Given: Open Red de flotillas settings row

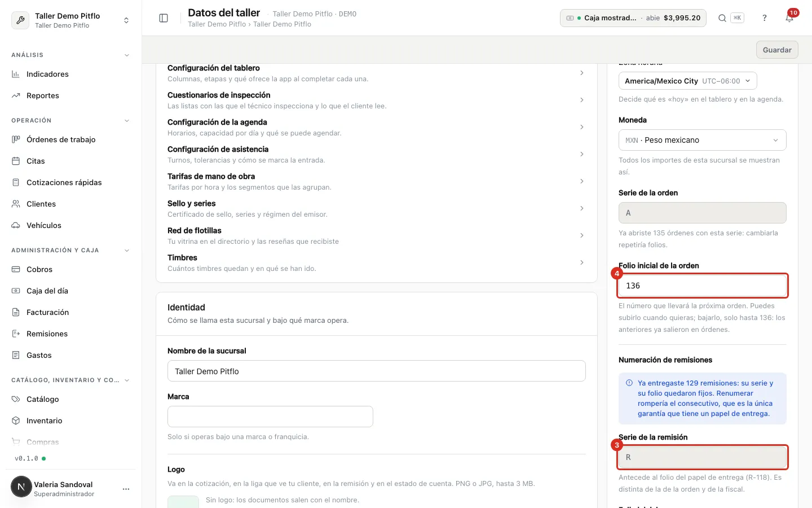Looking at the screenshot, I should (377, 235).
